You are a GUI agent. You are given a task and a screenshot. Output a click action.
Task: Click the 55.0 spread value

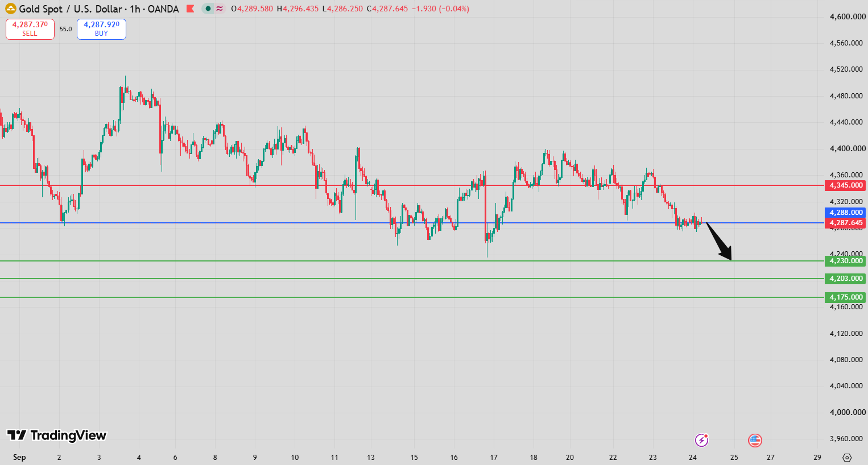coord(66,29)
